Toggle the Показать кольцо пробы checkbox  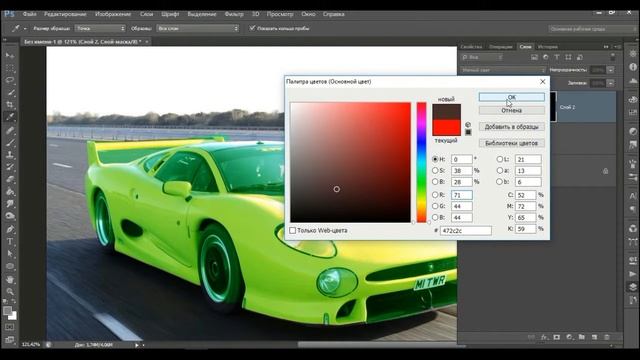coord(252,28)
